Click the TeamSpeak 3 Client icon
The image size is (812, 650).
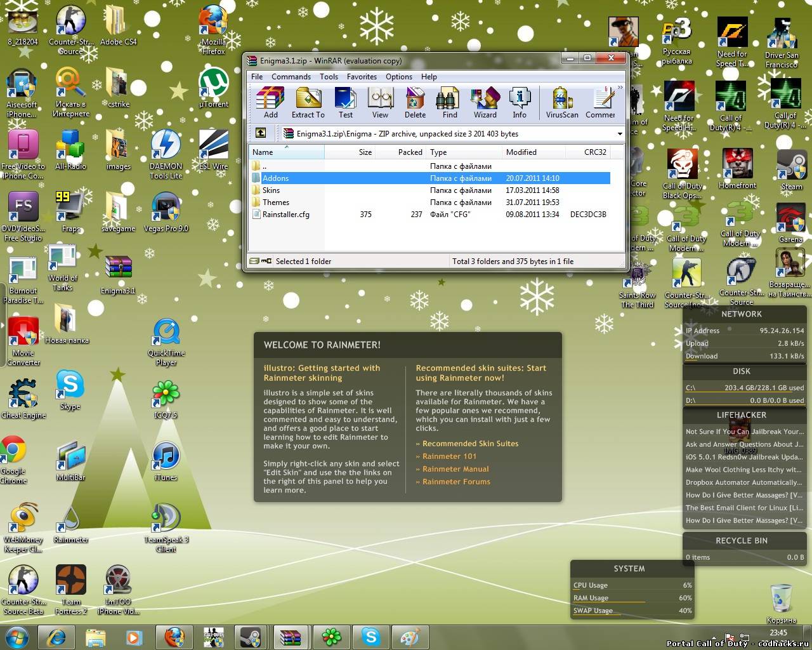click(166, 528)
